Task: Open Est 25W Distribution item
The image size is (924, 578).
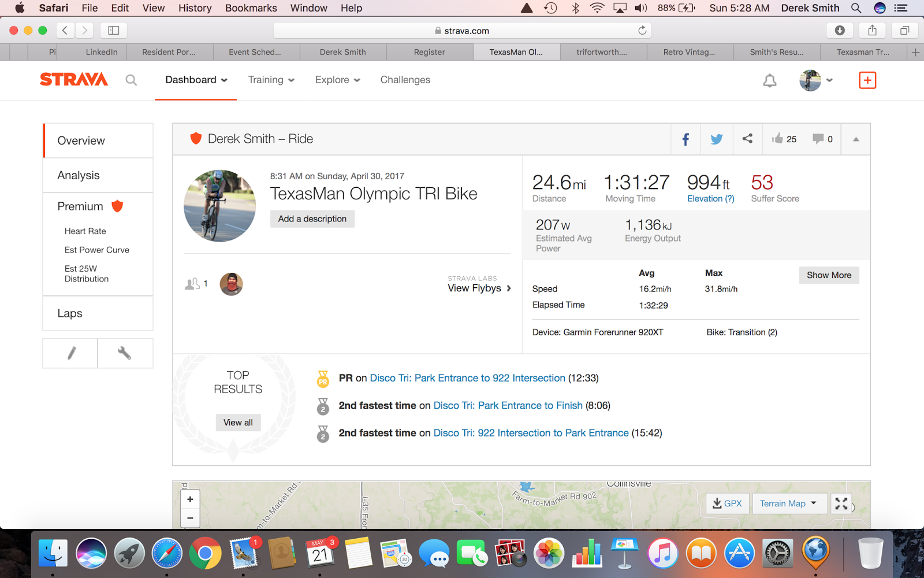Action: pyautogui.click(x=87, y=273)
